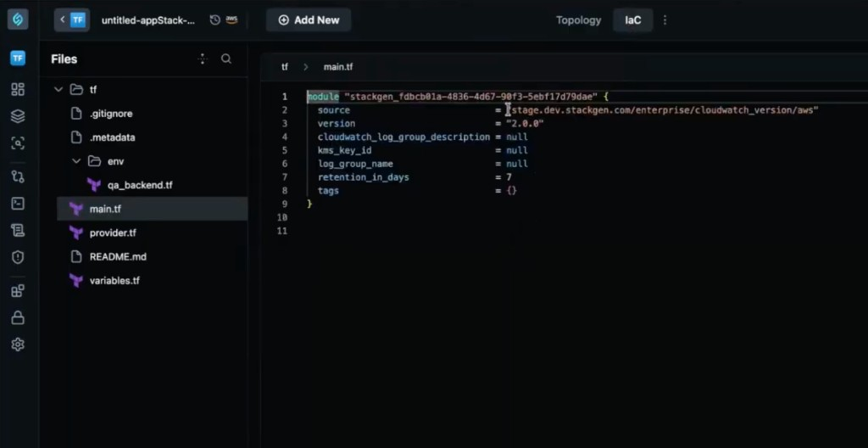
Task: Open the vertical three-dot more menu
Action: [x=665, y=20]
